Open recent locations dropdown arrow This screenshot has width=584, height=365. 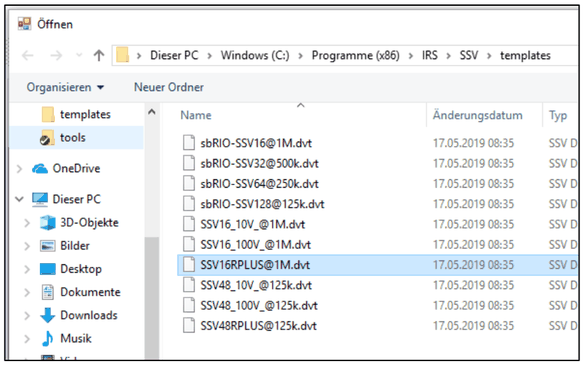click(x=79, y=55)
